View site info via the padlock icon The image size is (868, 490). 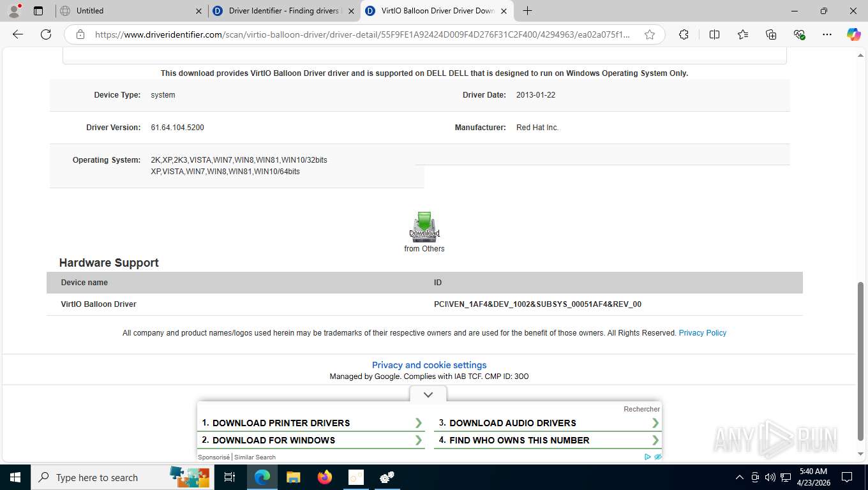tap(80, 34)
